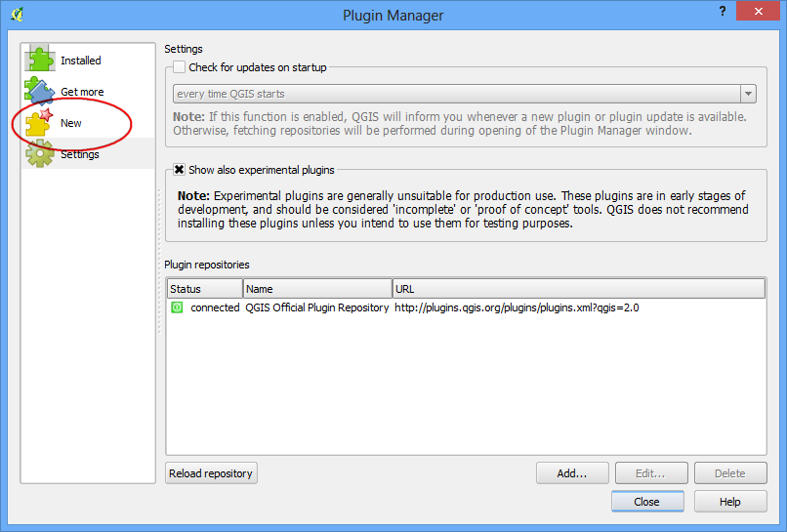Viewport: 787px width, 532px height.
Task: Click the green Installed puzzle icon
Action: 40,59
